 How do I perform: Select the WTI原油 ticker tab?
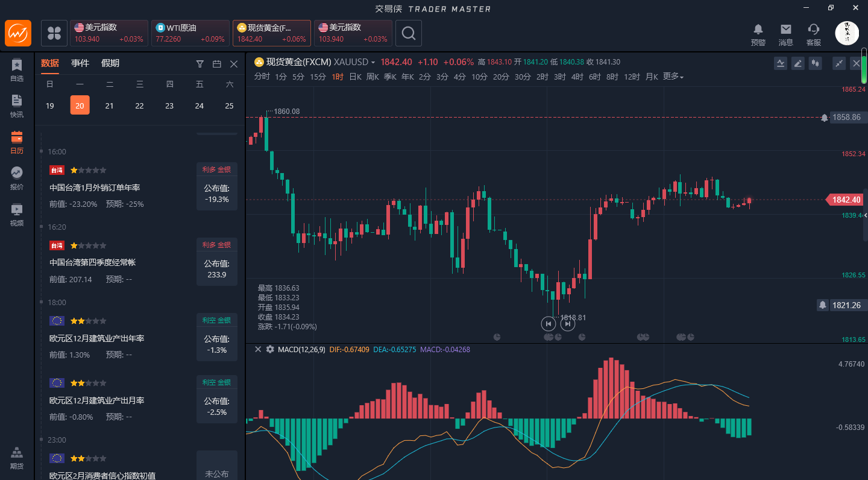190,33
